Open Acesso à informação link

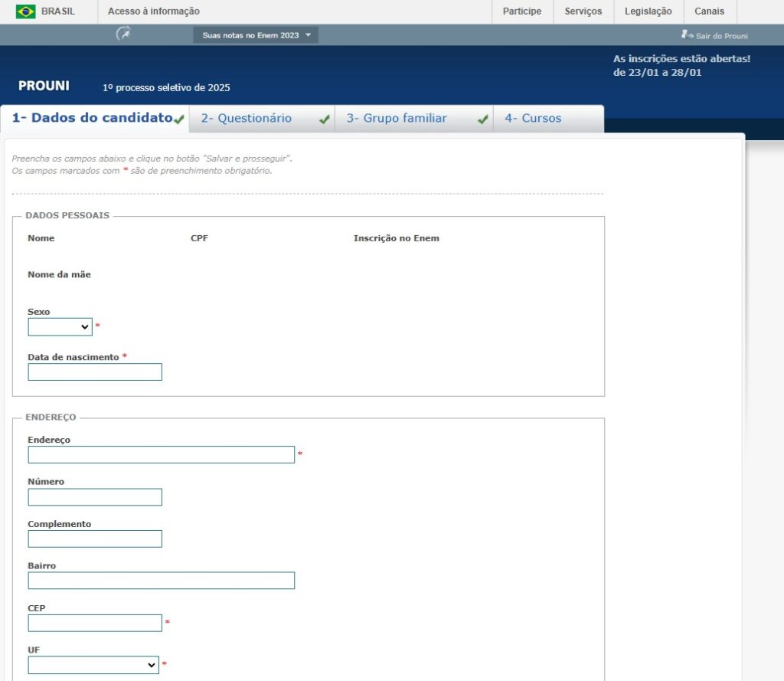pos(154,11)
